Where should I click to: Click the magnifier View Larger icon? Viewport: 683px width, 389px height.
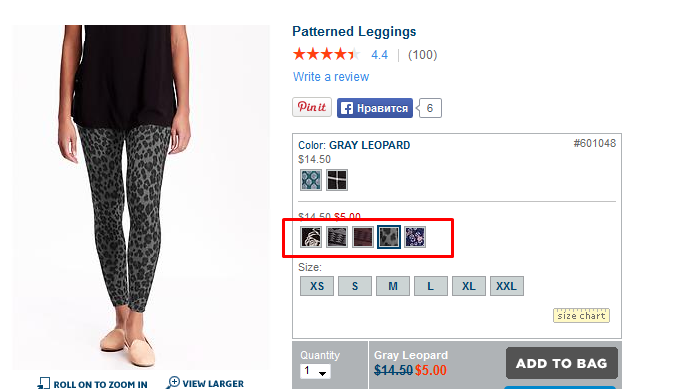pyautogui.click(x=173, y=382)
